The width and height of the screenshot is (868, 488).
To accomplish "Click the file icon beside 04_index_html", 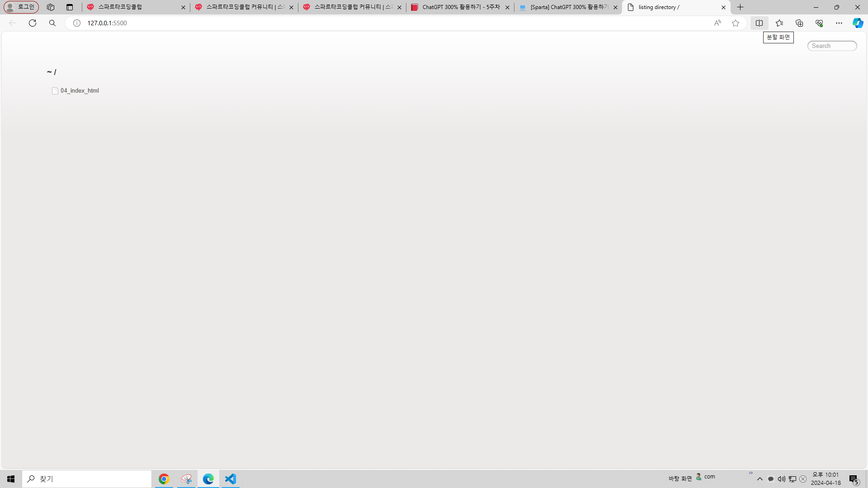I will tap(55, 91).
